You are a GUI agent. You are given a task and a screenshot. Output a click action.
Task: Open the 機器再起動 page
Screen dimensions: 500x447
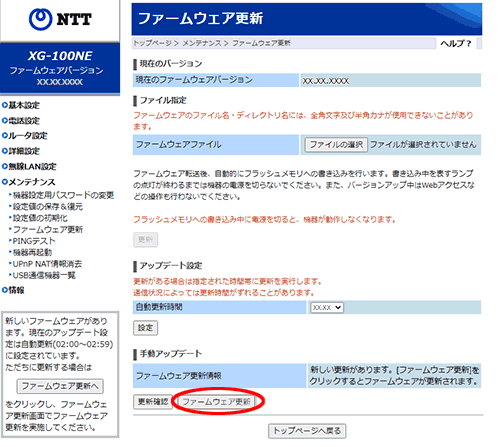point(32,252)
